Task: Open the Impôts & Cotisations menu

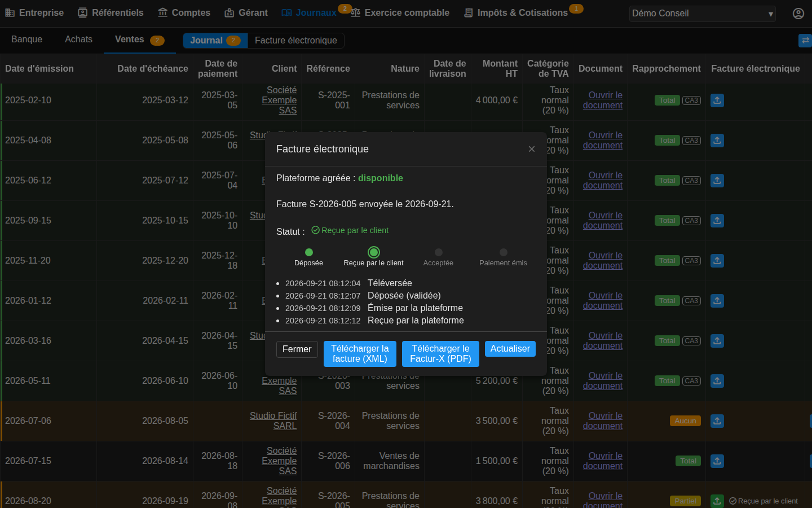Action: point(516,12)
